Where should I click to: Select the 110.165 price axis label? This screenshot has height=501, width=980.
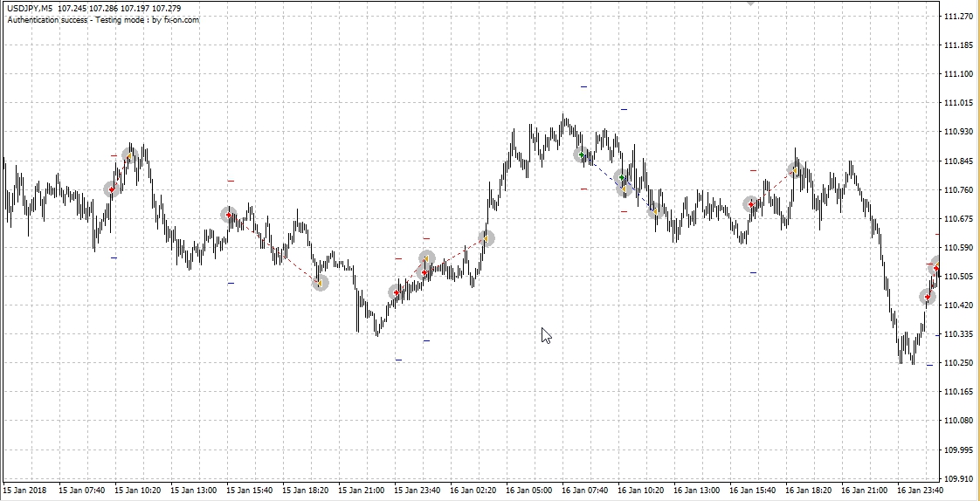[x=959, y=392]
